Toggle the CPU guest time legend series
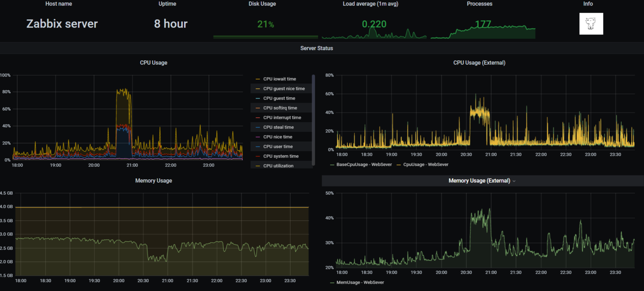This screenshot has width=644, height=291. (x=279, y=98)
